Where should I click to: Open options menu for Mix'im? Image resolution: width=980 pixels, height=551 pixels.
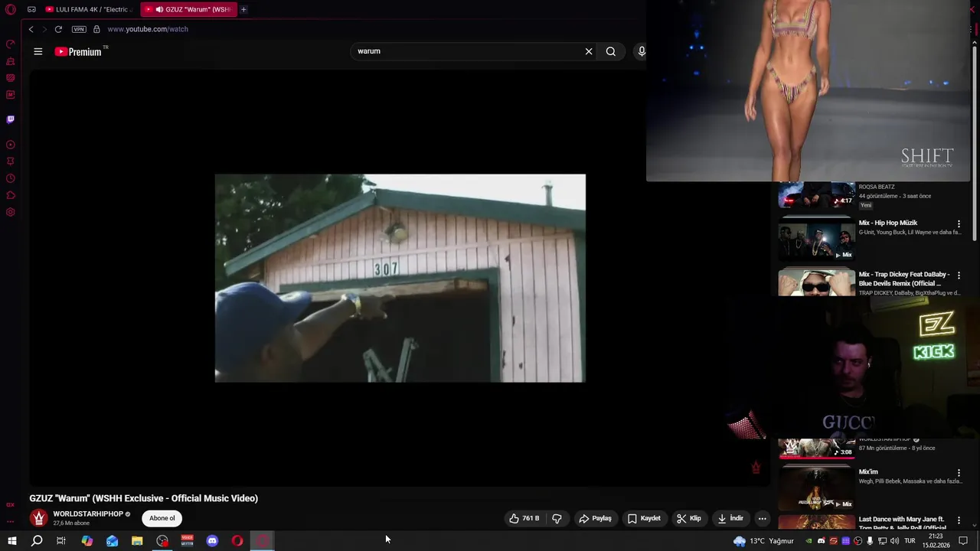pos(959,474)
